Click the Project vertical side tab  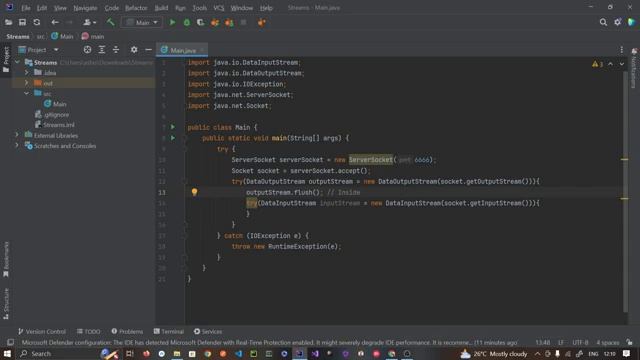pyautogui.click(x=6, y=59)
